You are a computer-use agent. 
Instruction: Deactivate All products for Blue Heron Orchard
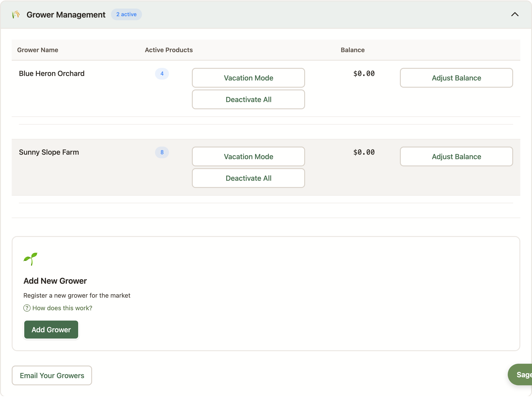point(248,100)
